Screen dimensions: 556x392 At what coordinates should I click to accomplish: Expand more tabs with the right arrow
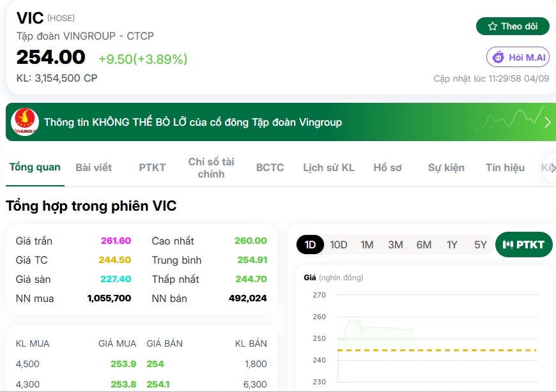552,167
